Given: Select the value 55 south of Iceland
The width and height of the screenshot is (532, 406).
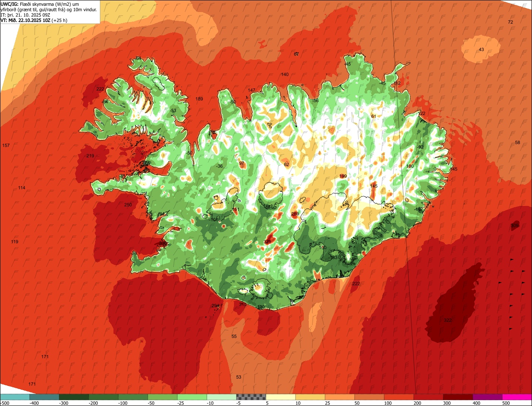Looking at the screenshot, I should click(x=234, y=336).
